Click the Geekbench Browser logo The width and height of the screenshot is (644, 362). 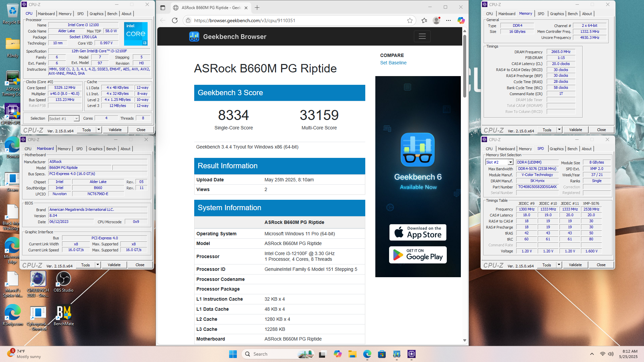tap(228, 37)
